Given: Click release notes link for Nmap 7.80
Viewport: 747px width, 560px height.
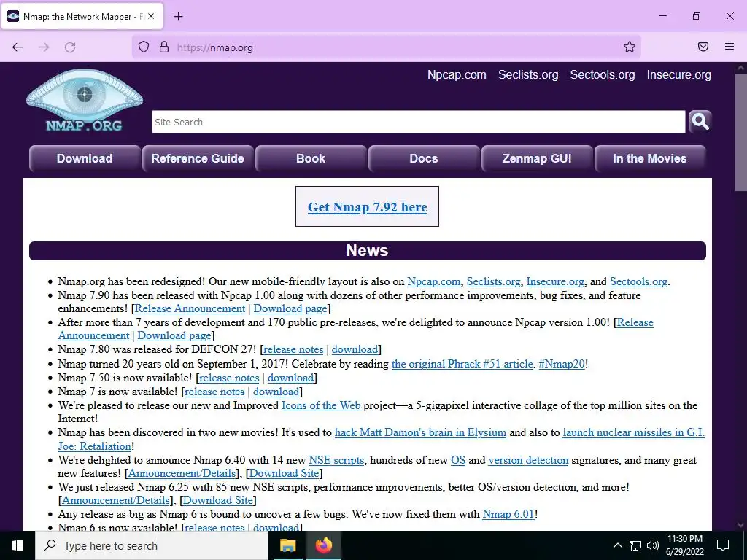Looking at the screenshot, I should pos(293,349).
